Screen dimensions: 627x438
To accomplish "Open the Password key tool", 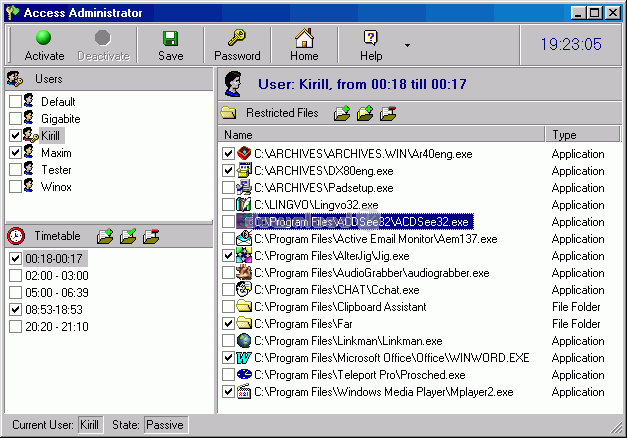I will [237, 45].
